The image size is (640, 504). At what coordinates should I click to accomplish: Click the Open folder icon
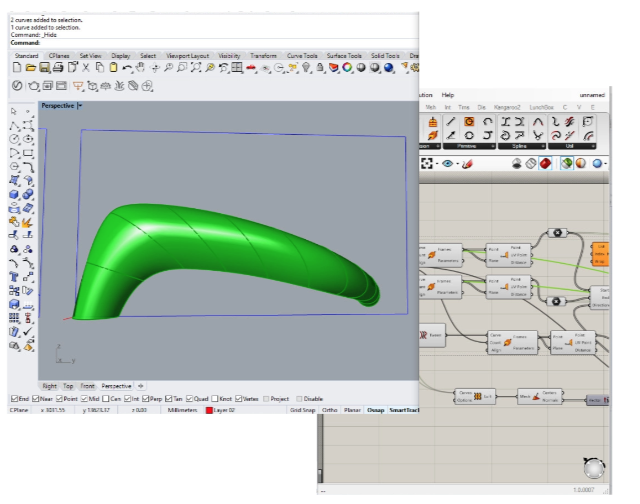tap(32, 68)
